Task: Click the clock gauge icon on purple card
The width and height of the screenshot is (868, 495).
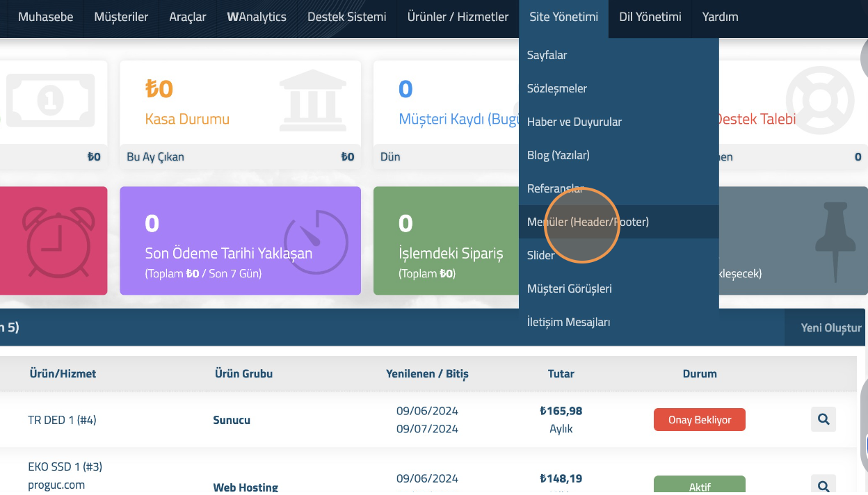Action: [x=316, y=241]
